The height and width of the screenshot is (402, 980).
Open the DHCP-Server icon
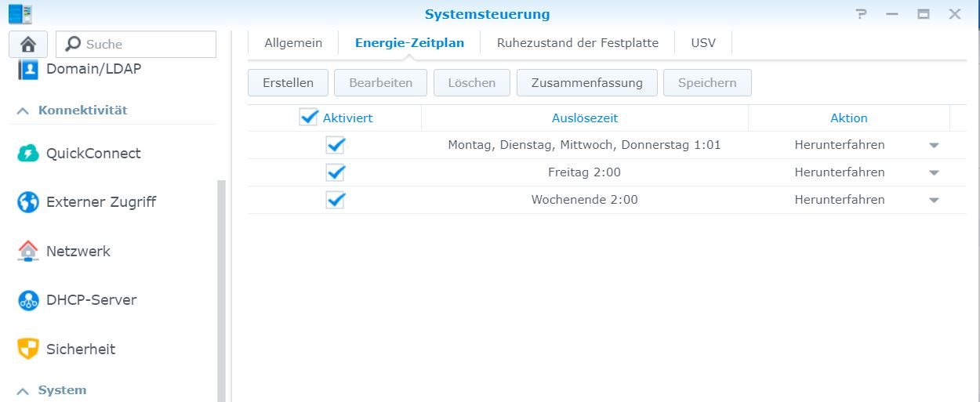click(x=28, y=300)
